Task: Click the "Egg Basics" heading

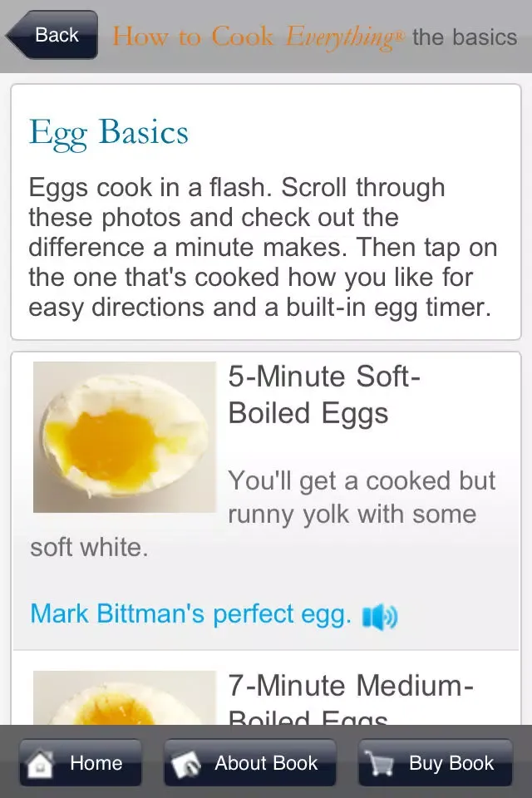Action: click(x=109, y=133)
